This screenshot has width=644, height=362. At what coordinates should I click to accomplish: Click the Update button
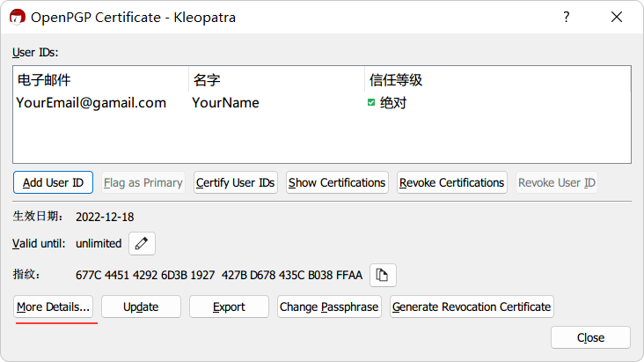[x=141, y=307]
